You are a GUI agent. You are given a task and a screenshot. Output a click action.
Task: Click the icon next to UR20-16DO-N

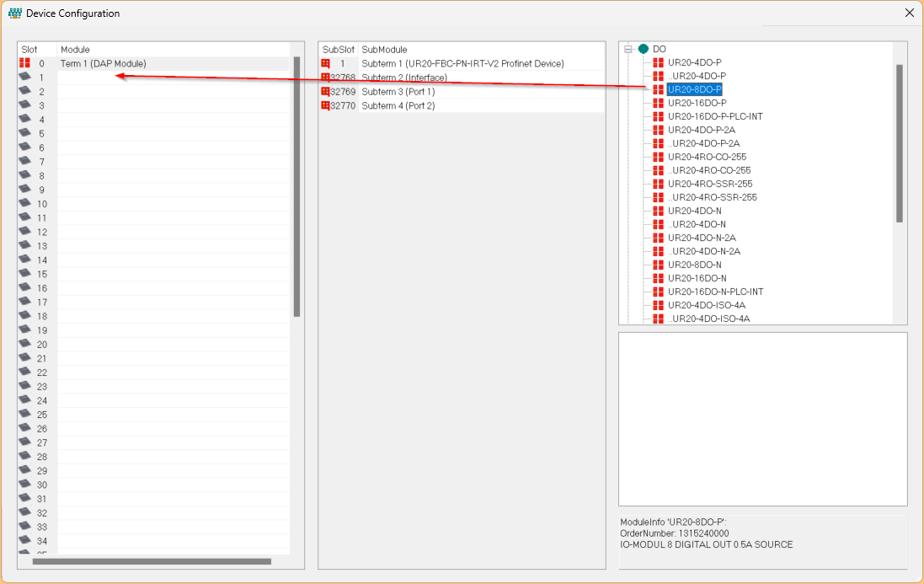pyautogui.click(x=658, y=278)
